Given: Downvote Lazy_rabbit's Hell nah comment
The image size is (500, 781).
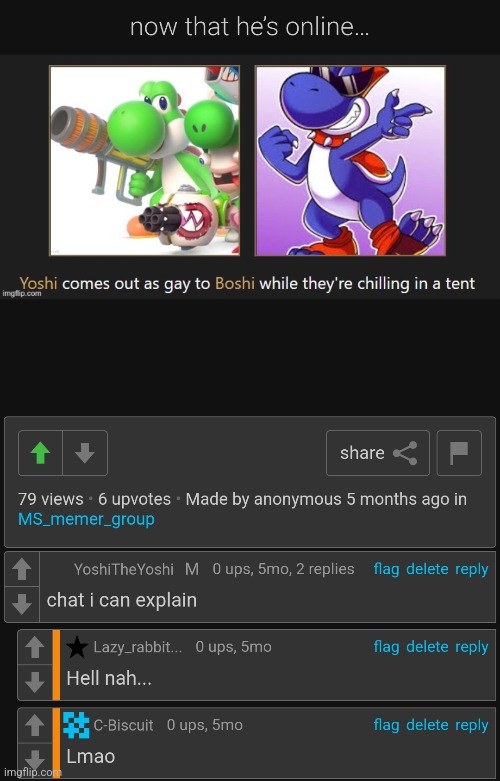Looking at the screenshot, I should (x=35, y=682).
